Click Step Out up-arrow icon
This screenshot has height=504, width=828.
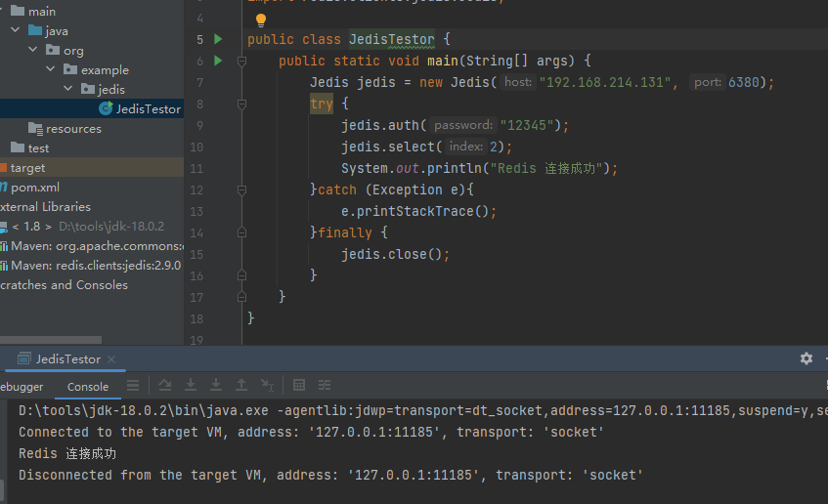240,385
